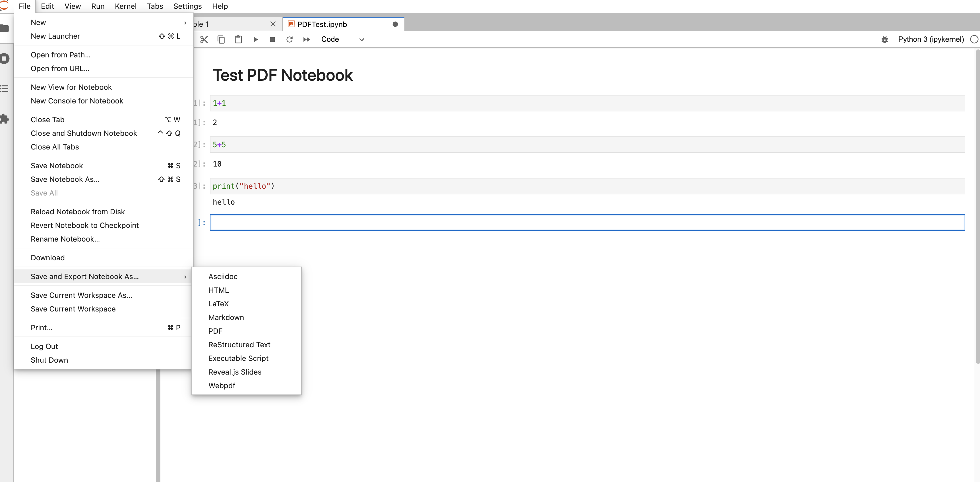Choose New Launcher
The width and height of the screenshot is (980, 482).
click(104, 36)
